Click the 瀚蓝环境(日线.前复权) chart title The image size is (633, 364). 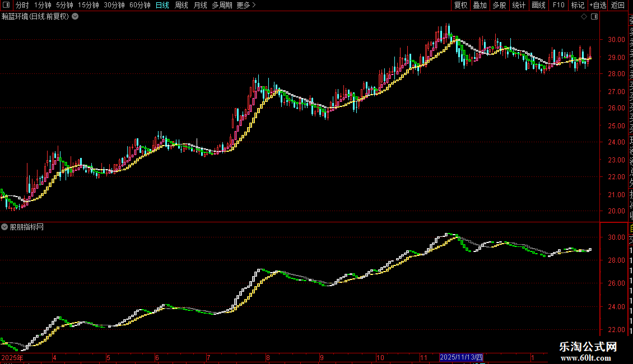pos(35,17)
